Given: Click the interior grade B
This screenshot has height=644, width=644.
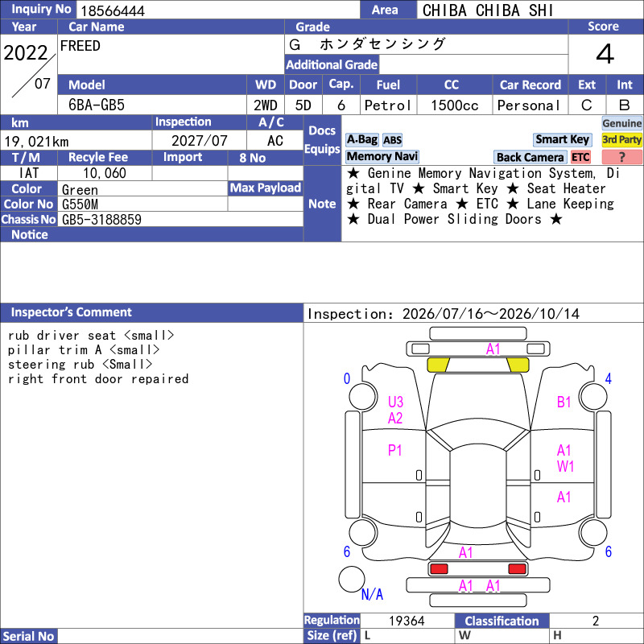Looking at the screenshot, I should click(625, 105).
